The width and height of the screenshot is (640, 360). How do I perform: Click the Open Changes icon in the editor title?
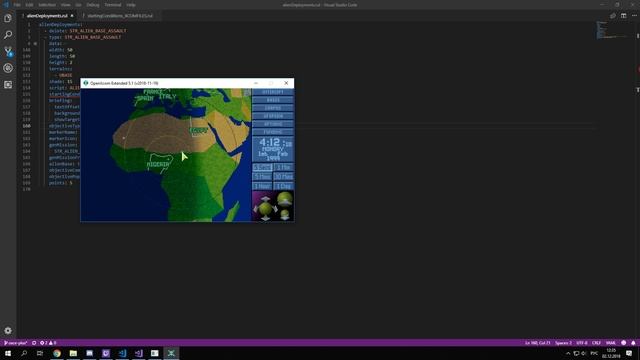click(613, 16)
